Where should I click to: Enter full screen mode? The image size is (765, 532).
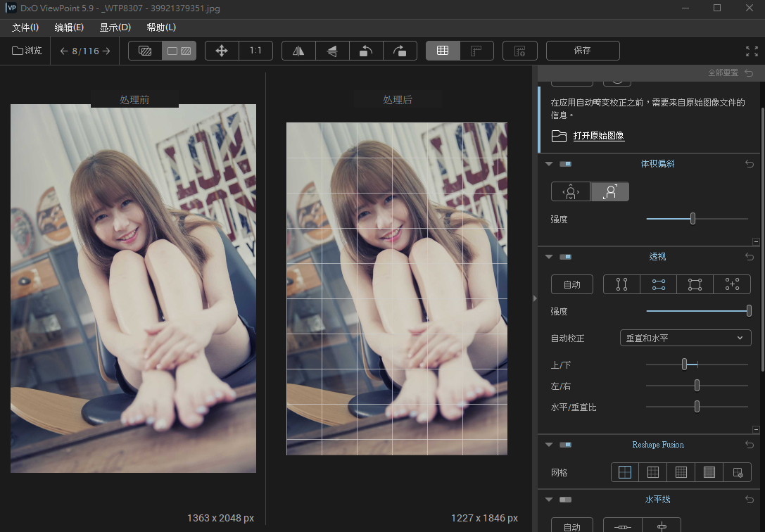pyautogui.click(x=752, y=51)
